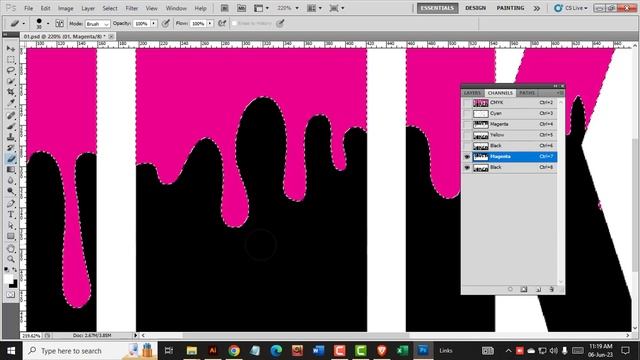Select the Pen tool

point(11,204)
